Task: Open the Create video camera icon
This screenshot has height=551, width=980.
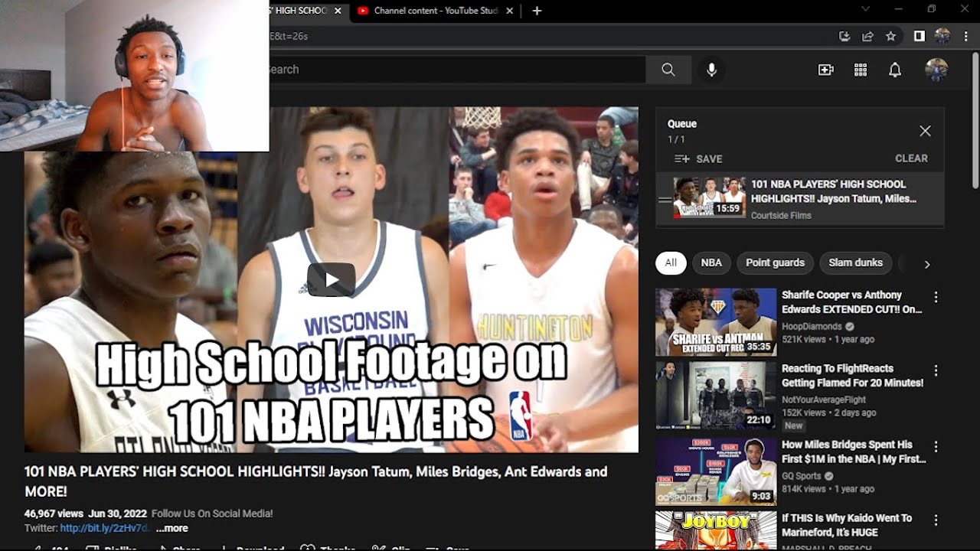Action: click(x=825, y=70)
